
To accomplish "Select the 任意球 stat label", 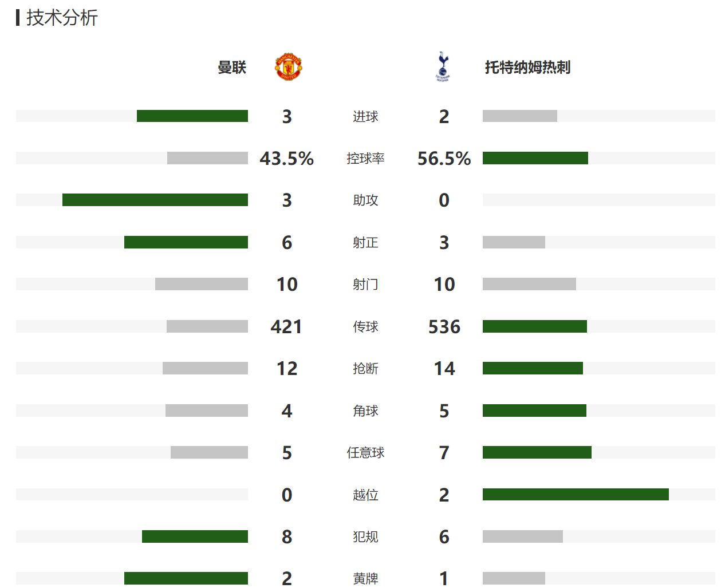I will [x=365, y=453].
